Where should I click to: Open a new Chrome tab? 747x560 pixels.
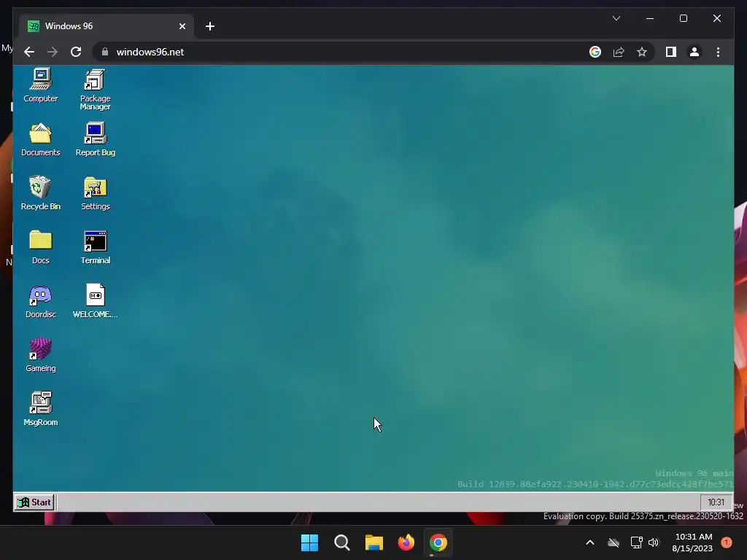(x=210, y=26)
